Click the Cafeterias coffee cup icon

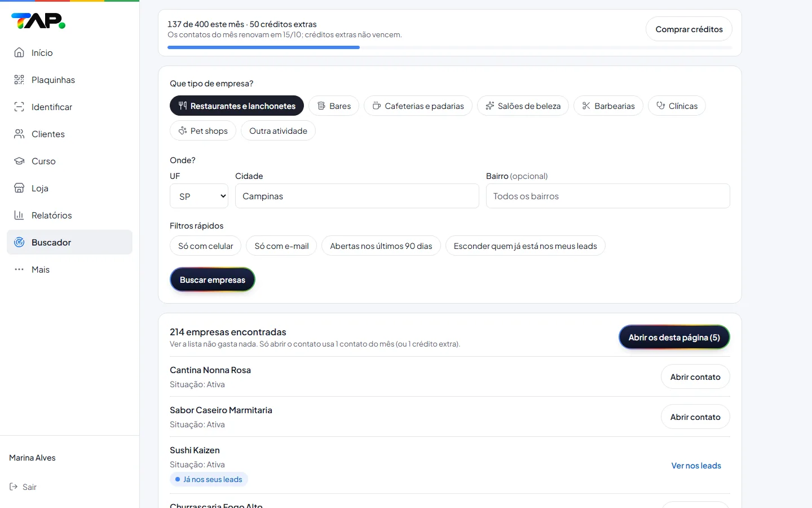tap(377, 106)
